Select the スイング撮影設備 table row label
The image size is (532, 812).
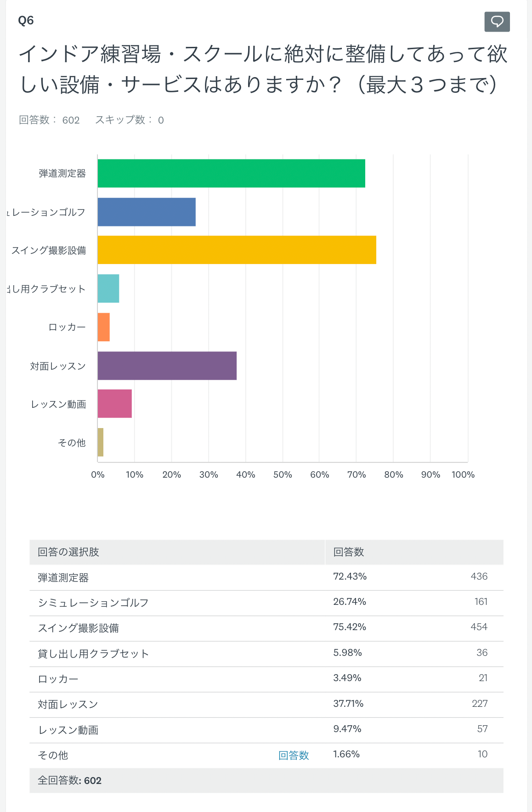[x=79, y=628]
